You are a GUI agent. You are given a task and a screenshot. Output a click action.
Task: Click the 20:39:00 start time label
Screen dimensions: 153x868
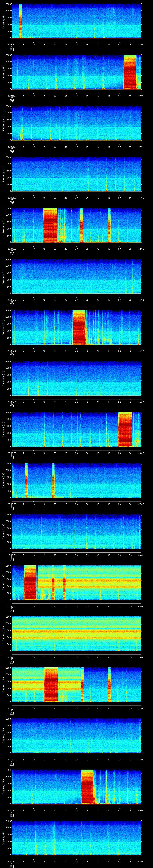point(12,147)
